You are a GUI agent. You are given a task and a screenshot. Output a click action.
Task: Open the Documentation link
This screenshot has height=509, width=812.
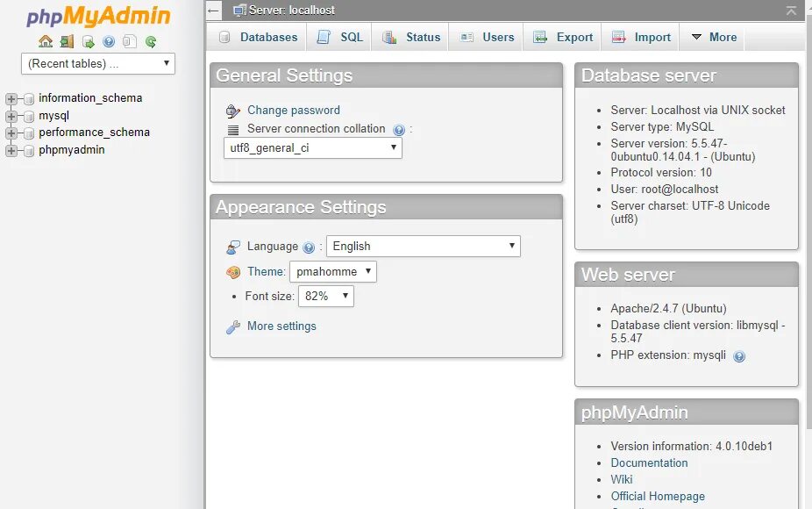650,462
